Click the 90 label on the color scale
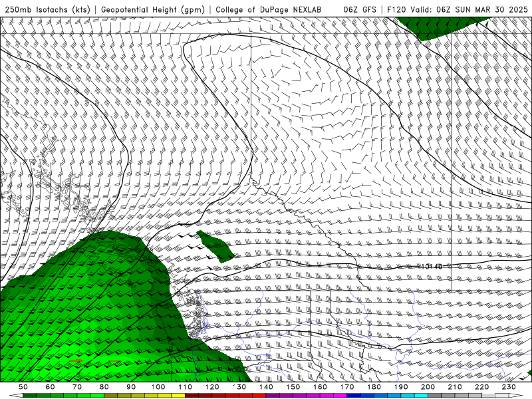532x399 pixels. coord(131,387)
